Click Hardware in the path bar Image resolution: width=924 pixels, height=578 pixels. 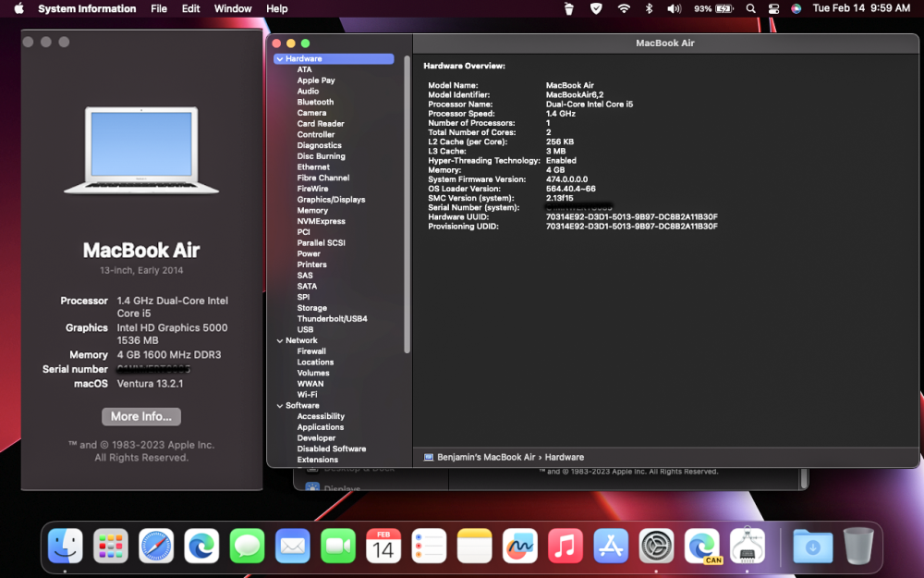[564, 457]
